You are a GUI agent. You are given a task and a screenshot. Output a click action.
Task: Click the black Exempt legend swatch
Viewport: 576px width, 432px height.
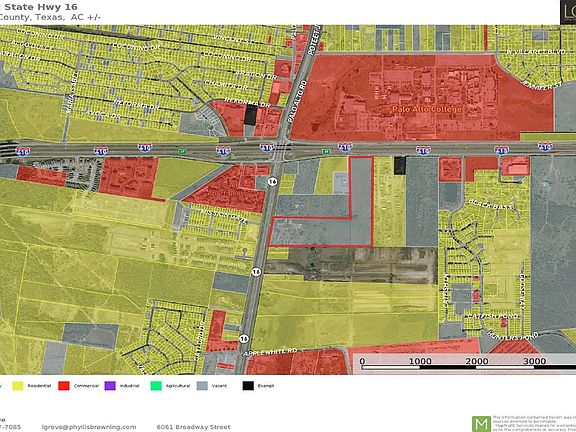click(248, 386)
